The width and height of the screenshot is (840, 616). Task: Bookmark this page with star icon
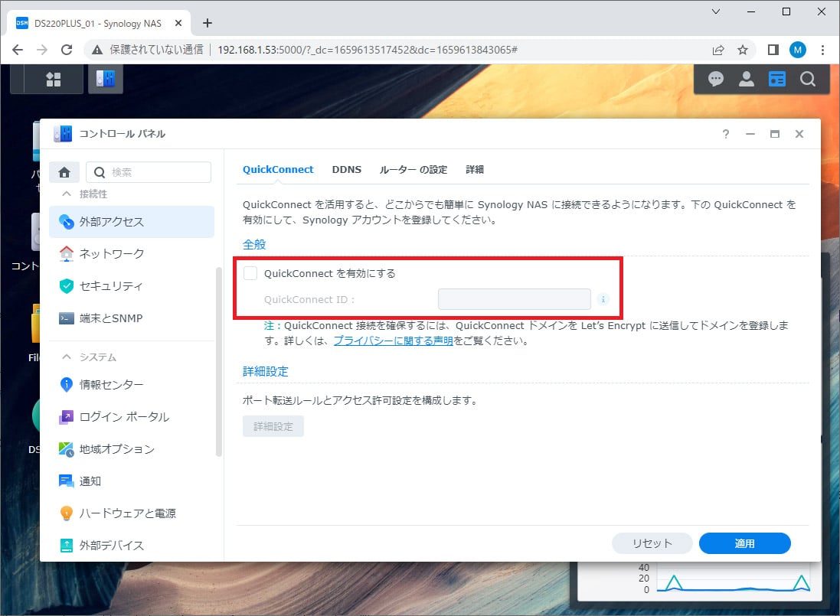pyautogui.click(x=743, y=50)
